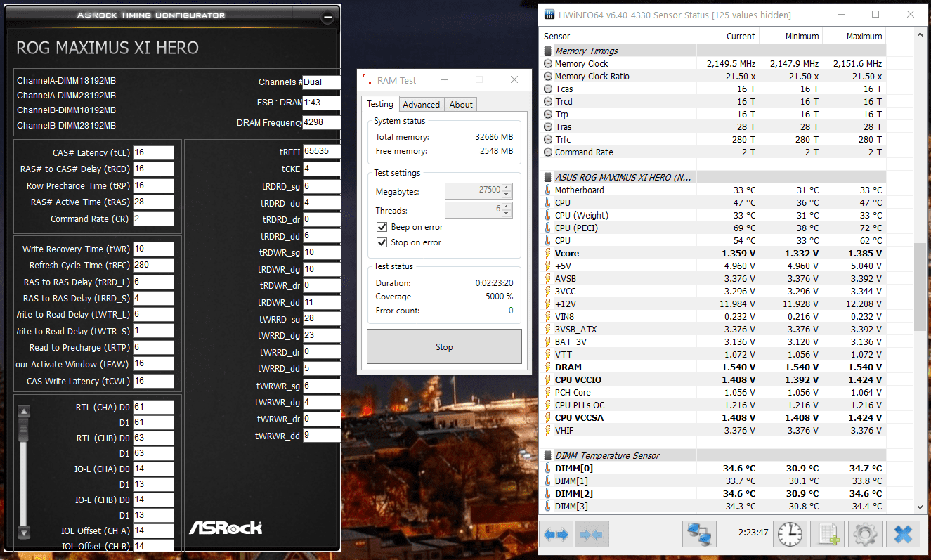Click HWiNFO clock reset timer icon
Image resolution: width=931 pixels, height=560 pixels.
[x=790, y=535]
